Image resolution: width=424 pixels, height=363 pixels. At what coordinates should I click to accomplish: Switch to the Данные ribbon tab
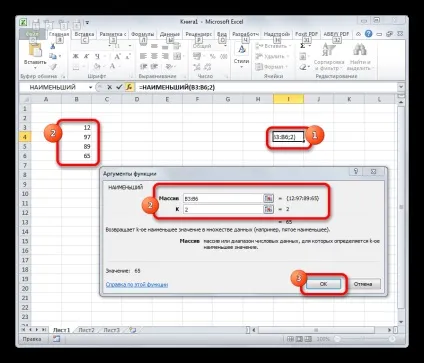click(x=170, y=34)
